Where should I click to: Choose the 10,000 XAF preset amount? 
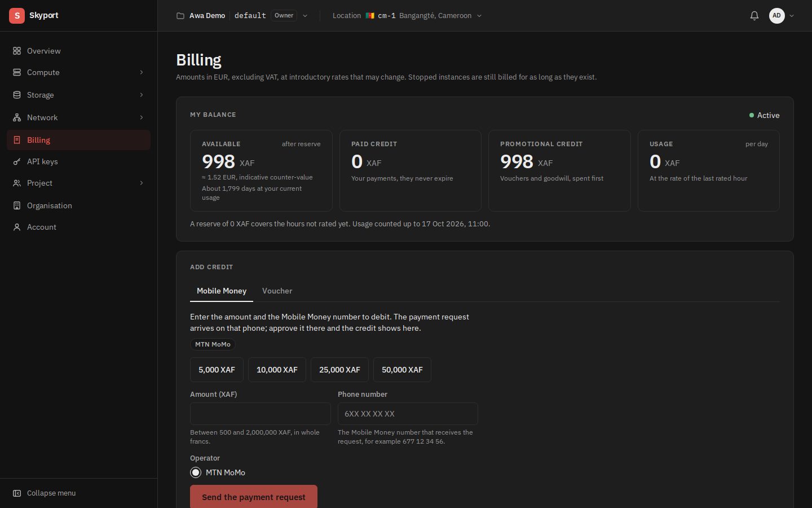click(277, 370)
